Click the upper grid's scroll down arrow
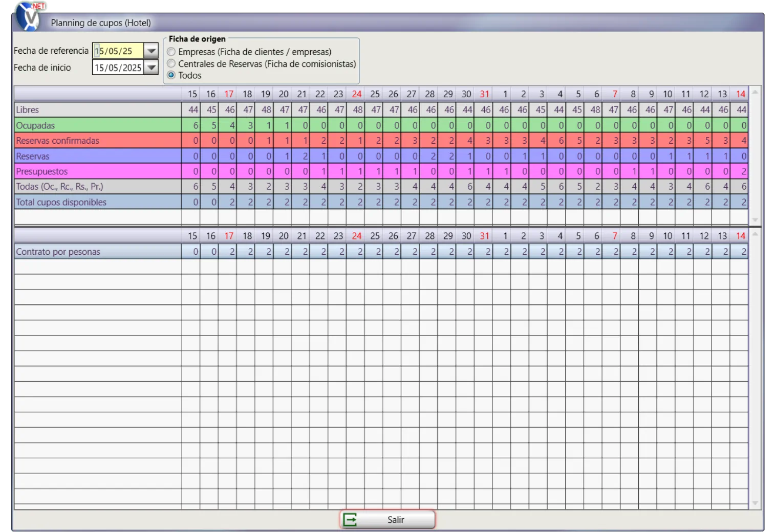Viewport: 776px width, 532px height. click(755, 220)
